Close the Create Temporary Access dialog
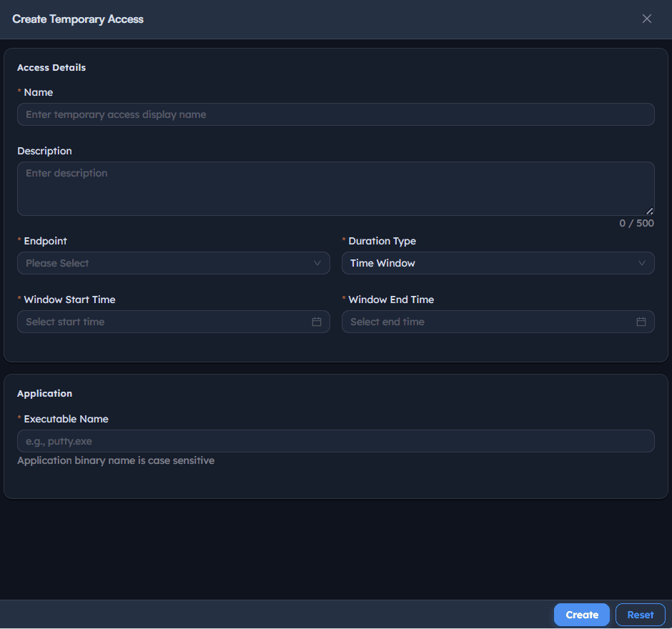 647,19
